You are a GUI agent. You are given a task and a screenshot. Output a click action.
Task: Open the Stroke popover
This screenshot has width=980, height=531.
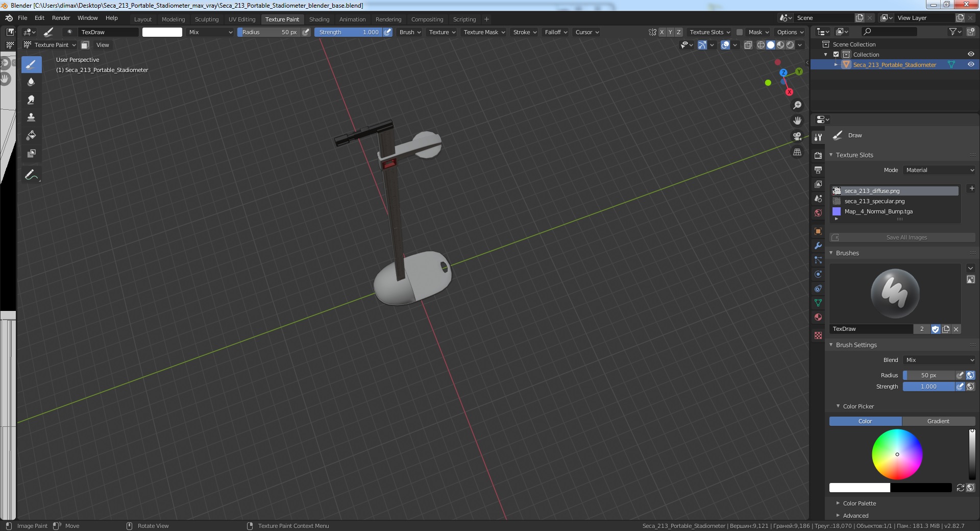pyautogui.click(x=525, y=32)
